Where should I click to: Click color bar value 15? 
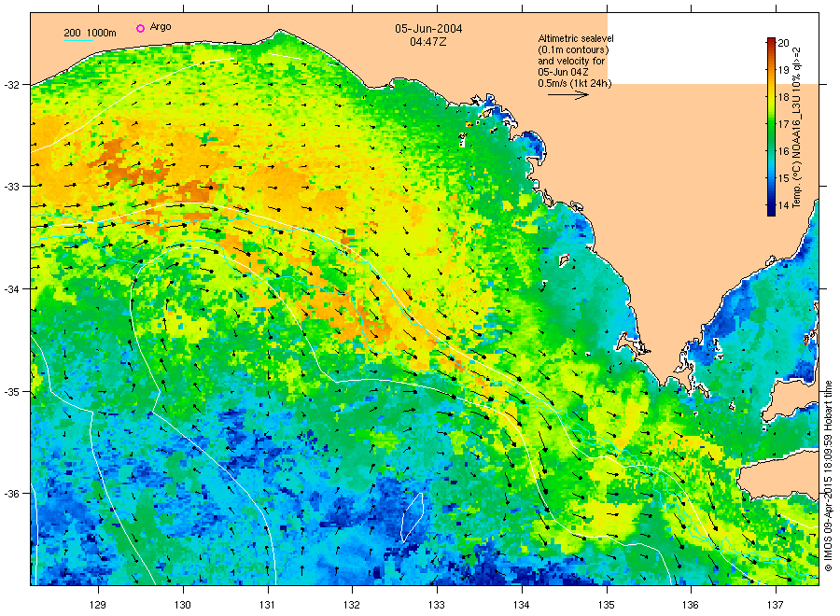click(783, 178)
